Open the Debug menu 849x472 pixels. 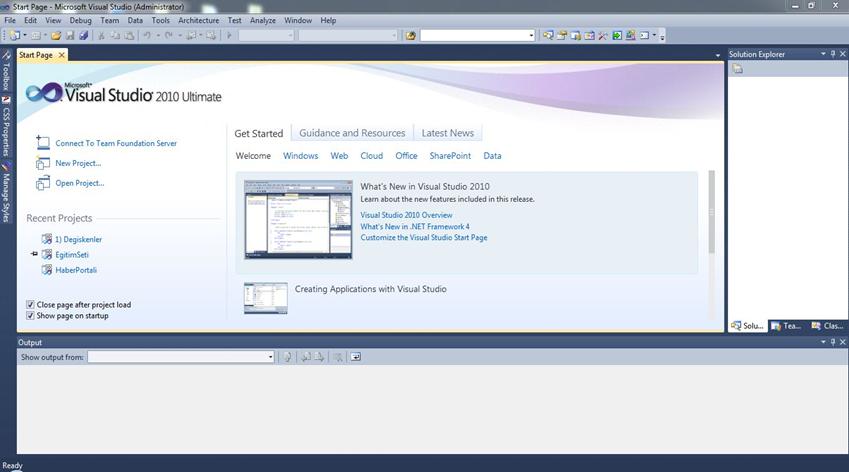point(80,20)
